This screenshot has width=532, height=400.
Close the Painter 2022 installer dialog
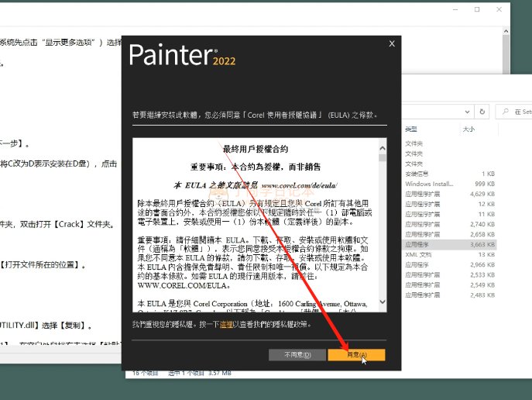(392, 44)
